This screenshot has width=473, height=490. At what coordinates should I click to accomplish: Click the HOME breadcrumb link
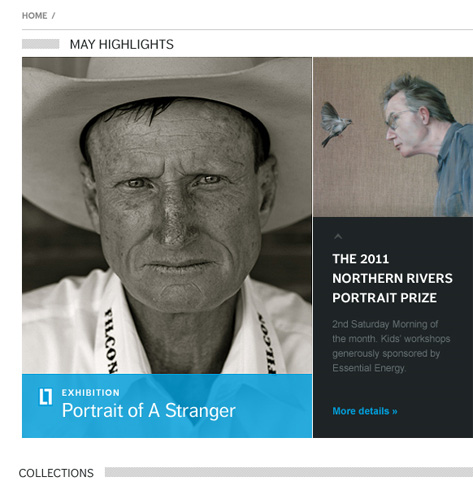(34, 16)
